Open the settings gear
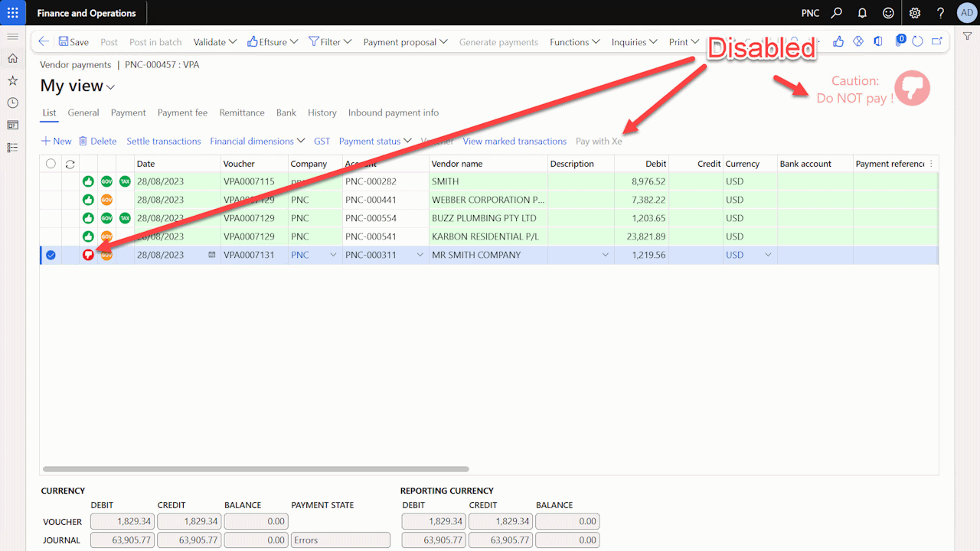Viewport: 980px width, 551px height. pos(915,13)
